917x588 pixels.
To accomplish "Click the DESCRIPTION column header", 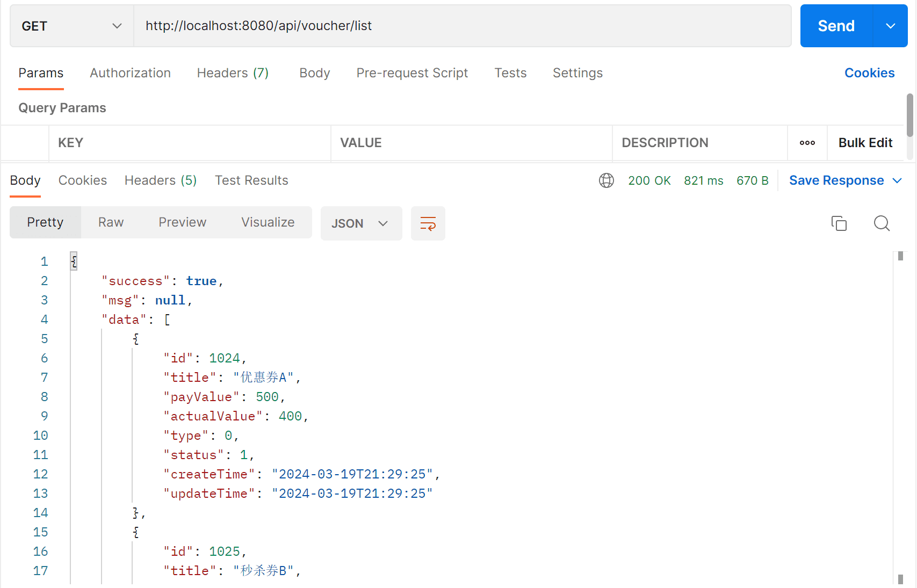I will point(665,143).
